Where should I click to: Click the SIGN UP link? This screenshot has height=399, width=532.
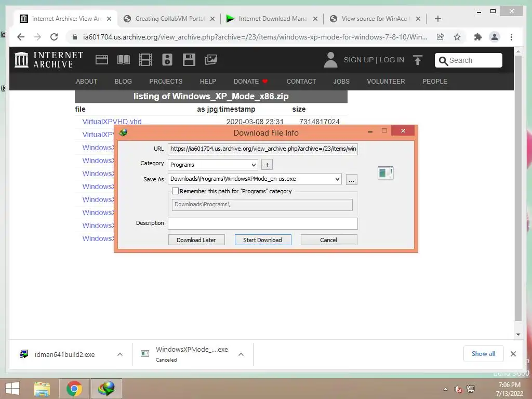(x=358, y=60)
